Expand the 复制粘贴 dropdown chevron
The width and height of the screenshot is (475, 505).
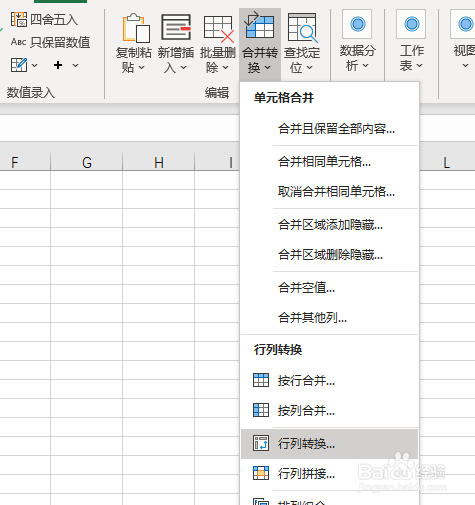pos(142,68)
